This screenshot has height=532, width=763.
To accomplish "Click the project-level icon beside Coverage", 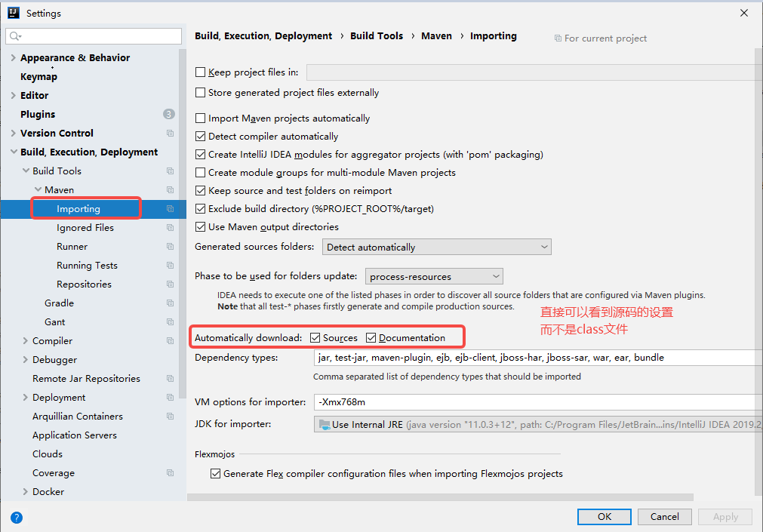I will pyautogui.click(x=170, y=472).
